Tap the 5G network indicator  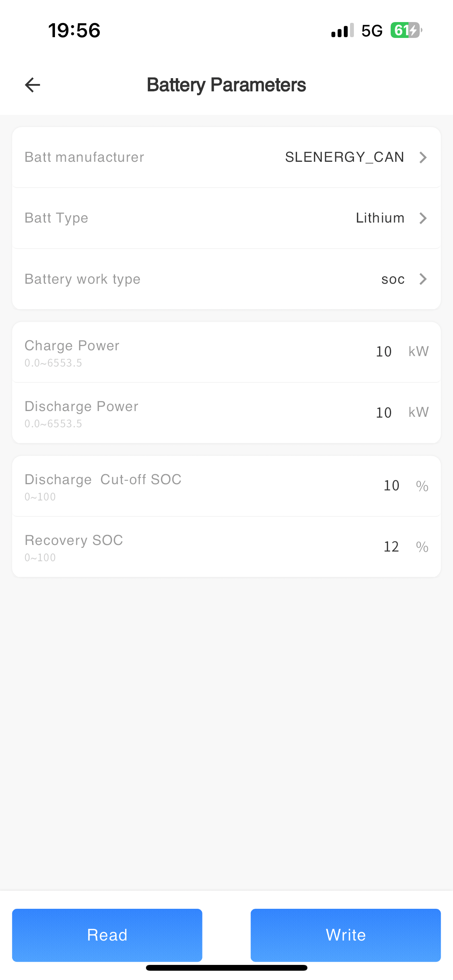(x=372, y=31)
